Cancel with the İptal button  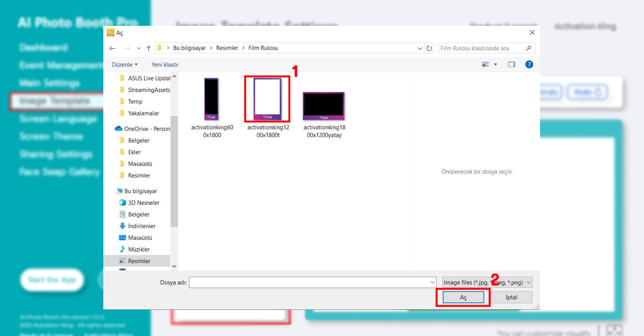pos(511,297)
